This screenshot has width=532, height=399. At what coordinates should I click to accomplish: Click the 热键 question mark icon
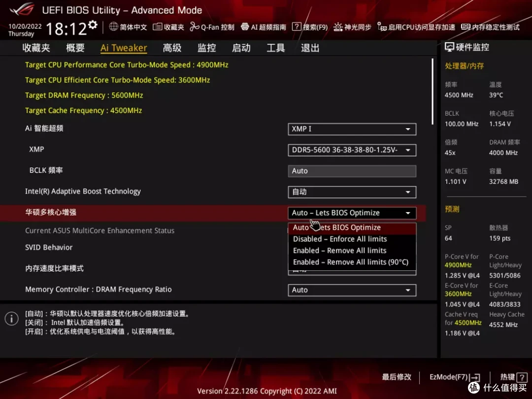[x=522, y=377]
